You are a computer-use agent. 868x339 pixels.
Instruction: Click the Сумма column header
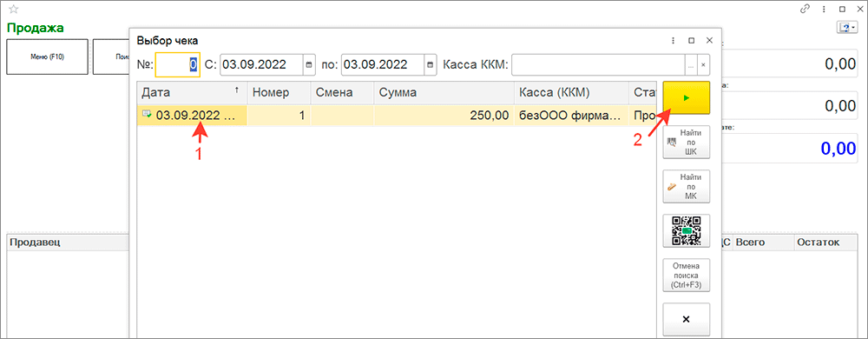[444, 92]
